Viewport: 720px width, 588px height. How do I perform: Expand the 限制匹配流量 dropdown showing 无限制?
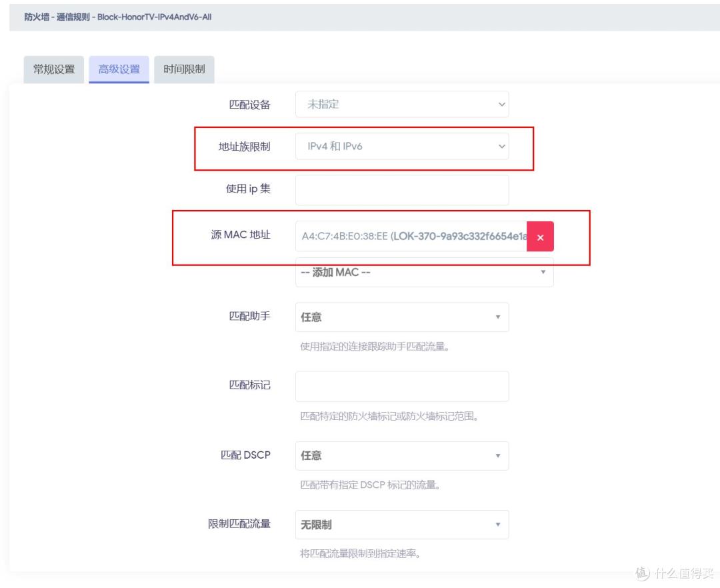(402, 525)
